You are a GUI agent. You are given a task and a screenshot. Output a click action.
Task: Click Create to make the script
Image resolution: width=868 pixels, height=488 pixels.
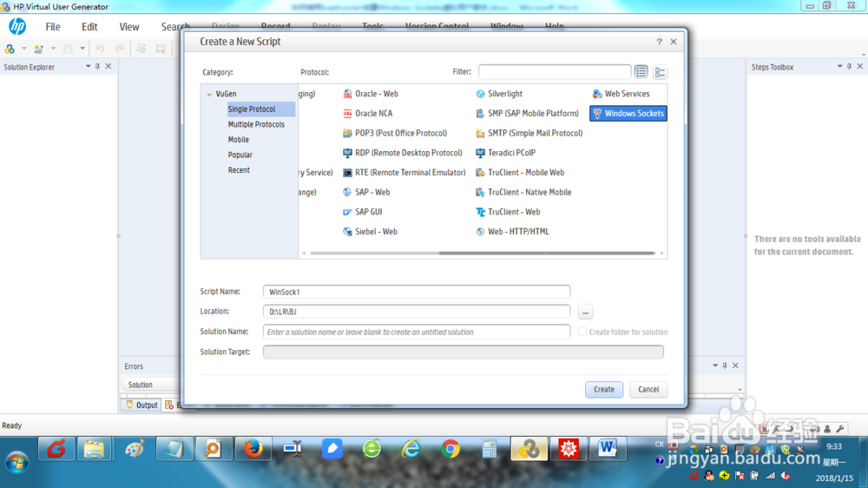coord(604,389)
